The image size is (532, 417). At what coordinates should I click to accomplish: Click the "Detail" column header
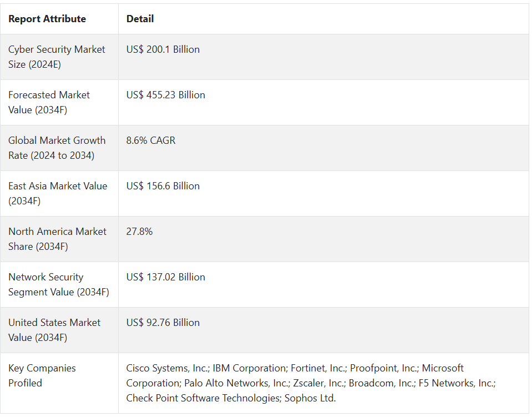140,19
